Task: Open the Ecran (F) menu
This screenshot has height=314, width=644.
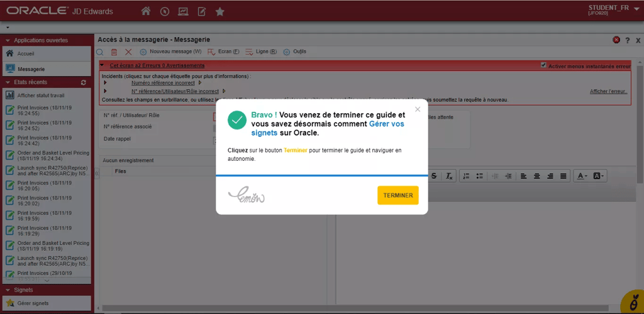Action: tap(223, 52)
